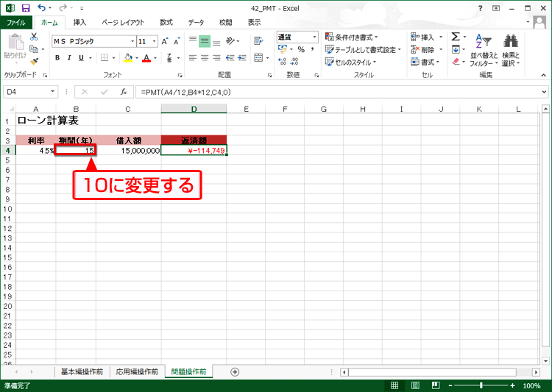Toggle bottom vertical alignment
The width and height of the screenshot is (552, 392).
[x=216, y=41]
